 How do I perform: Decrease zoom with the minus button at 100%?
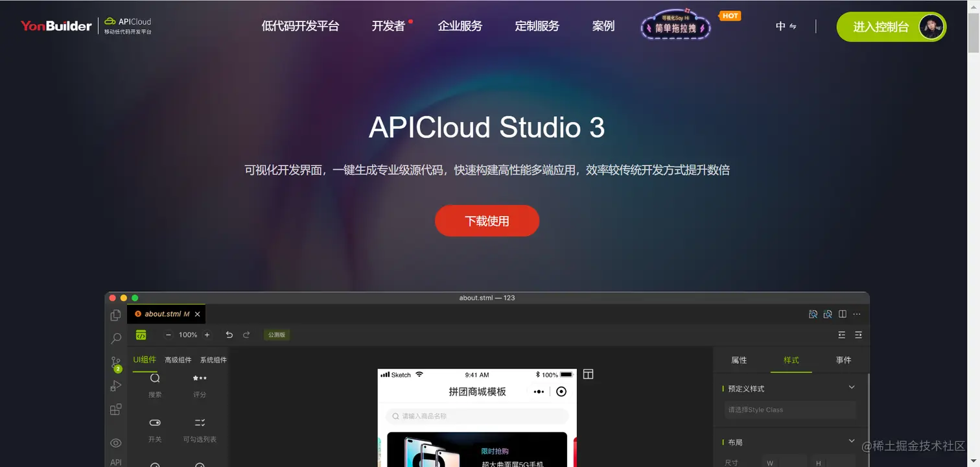coord(168,335)
